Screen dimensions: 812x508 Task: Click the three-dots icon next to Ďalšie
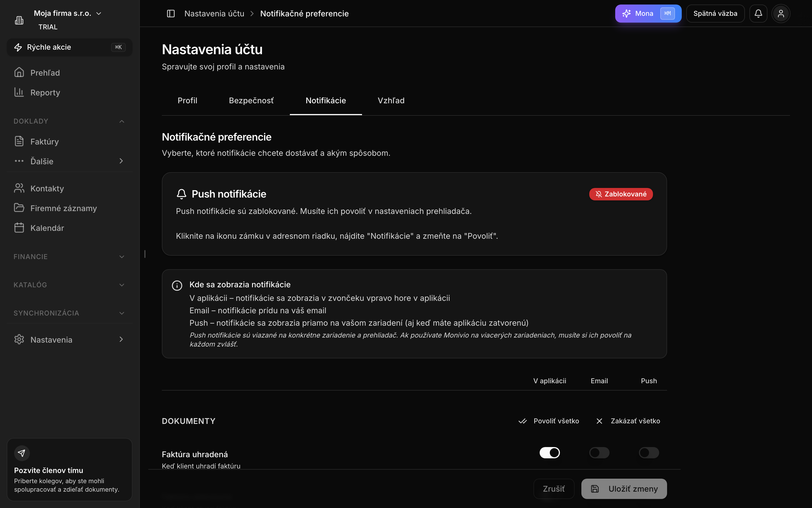tap(19, 161)
